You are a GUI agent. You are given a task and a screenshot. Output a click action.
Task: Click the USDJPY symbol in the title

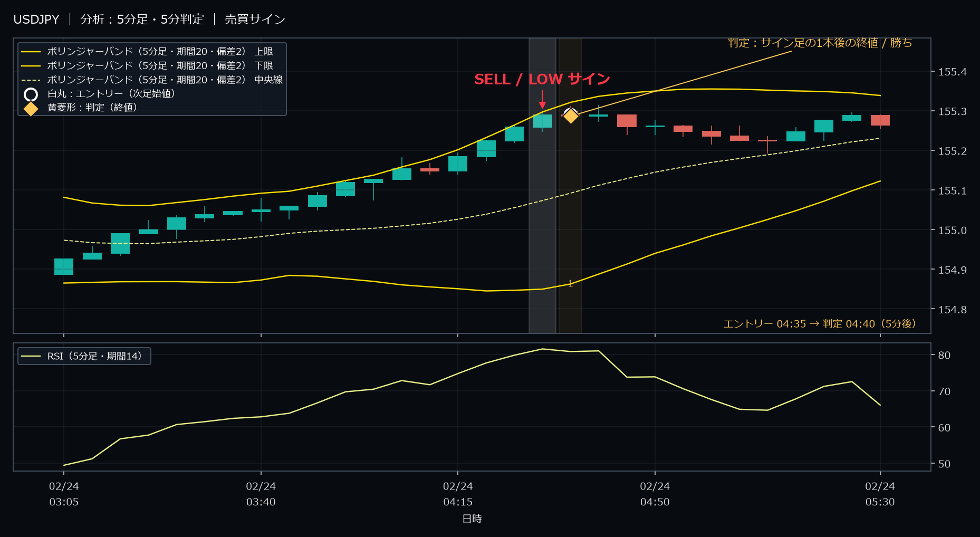pos(36,20)
